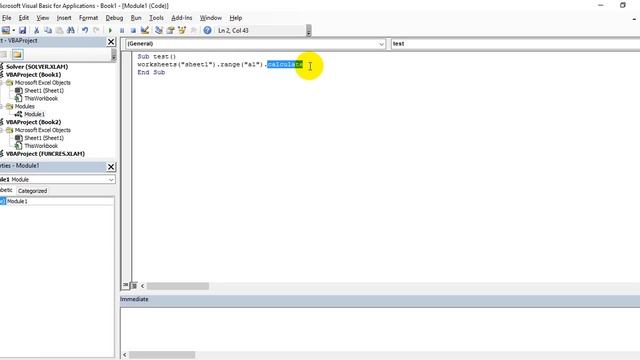Click the Cut scissors icon

click(36, 30)
